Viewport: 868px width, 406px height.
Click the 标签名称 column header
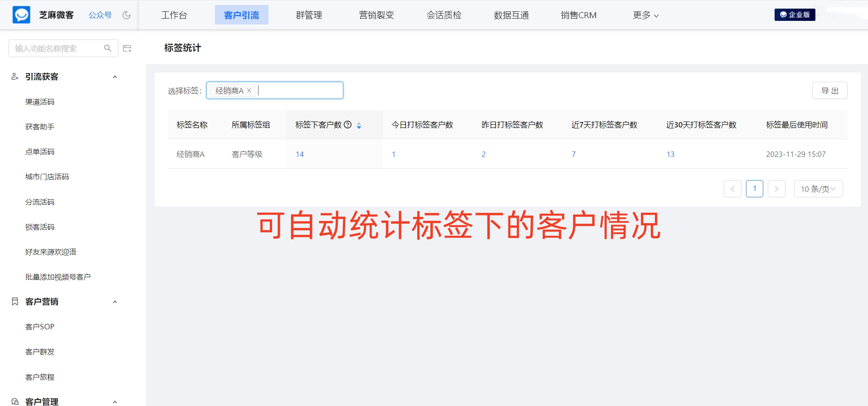[192, 125]
